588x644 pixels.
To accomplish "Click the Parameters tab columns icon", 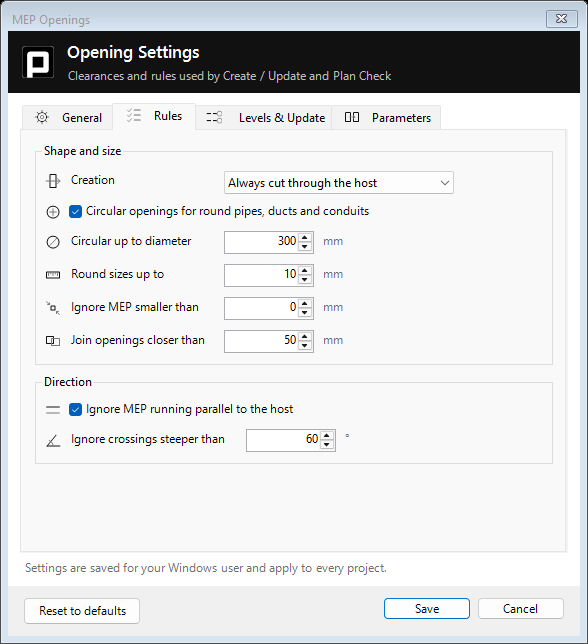I will coord(352,117).
